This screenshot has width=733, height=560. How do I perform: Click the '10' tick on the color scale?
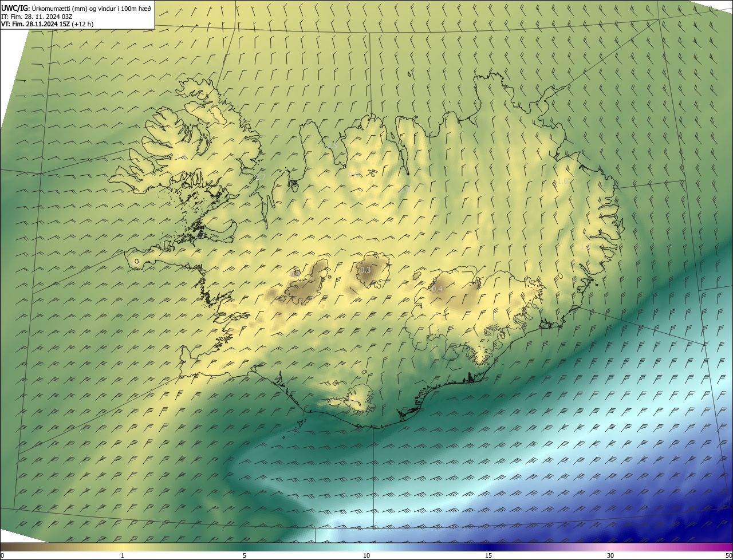pos(366,555)
